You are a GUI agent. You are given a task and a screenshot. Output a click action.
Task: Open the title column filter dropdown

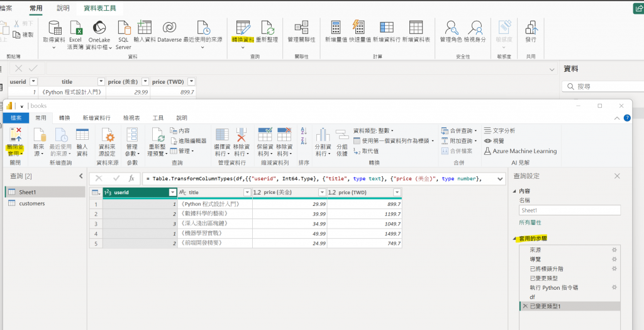tap(247, 192)
